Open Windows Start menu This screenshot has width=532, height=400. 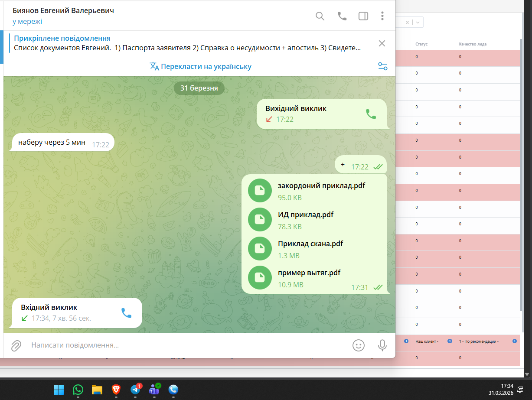[x=59, y=390]
